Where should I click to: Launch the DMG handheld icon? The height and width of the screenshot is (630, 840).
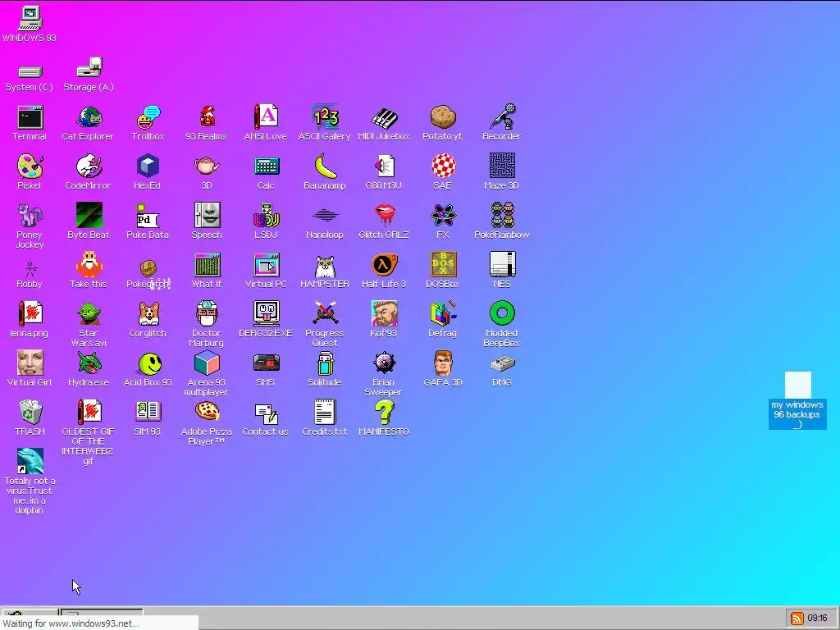502,364
